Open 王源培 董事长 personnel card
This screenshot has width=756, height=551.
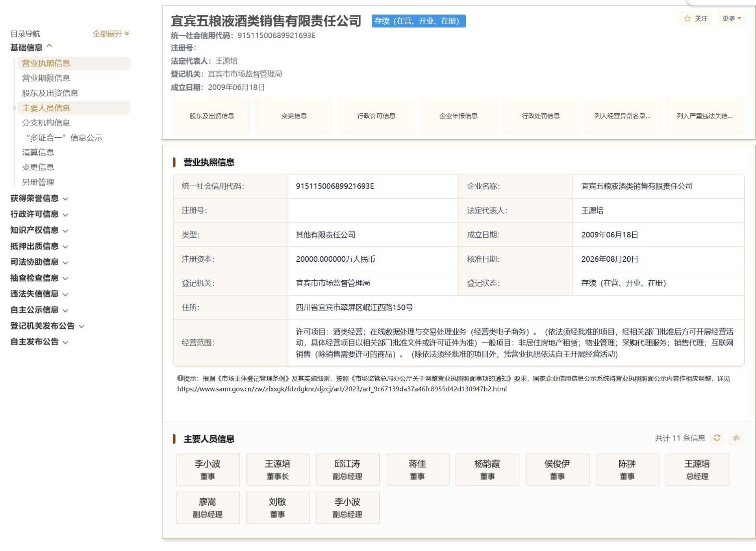coord(278,470)
